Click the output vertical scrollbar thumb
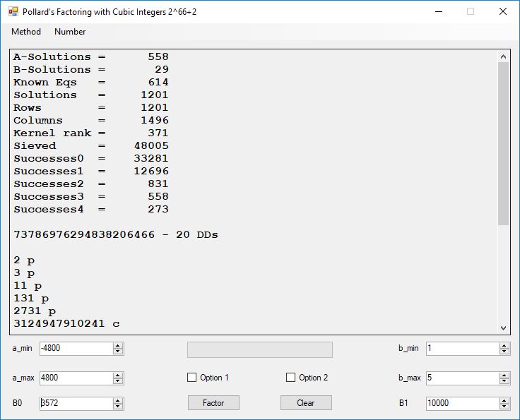This screenshot has height=420, width=520. [x=504, y=144]
